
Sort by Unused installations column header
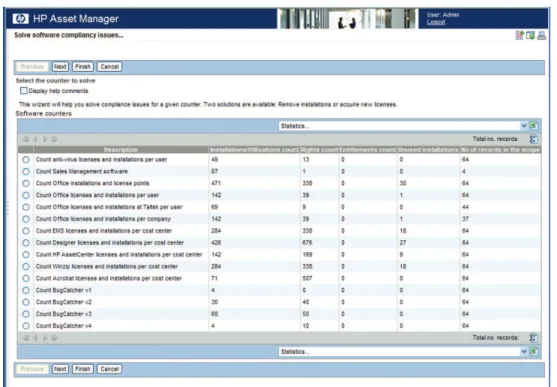(428, 150)
